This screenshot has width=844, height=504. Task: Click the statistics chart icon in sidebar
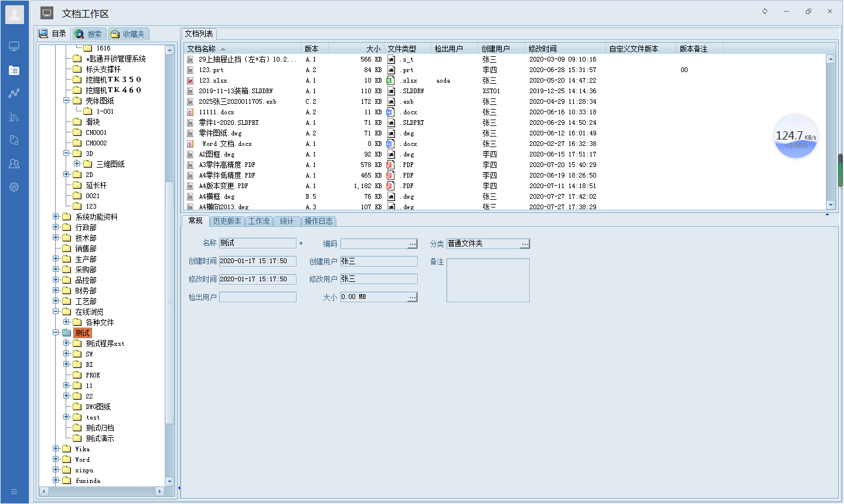(14, 116)
